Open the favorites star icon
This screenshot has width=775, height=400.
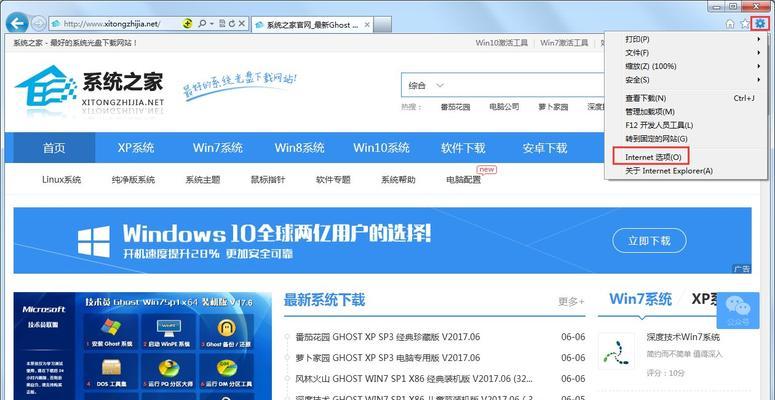(x=744, y=24)
